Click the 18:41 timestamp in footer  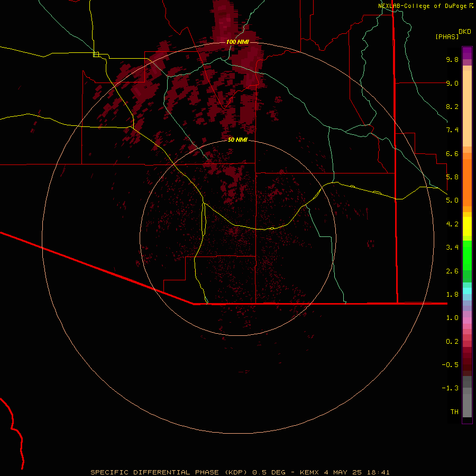click(378, 472)
